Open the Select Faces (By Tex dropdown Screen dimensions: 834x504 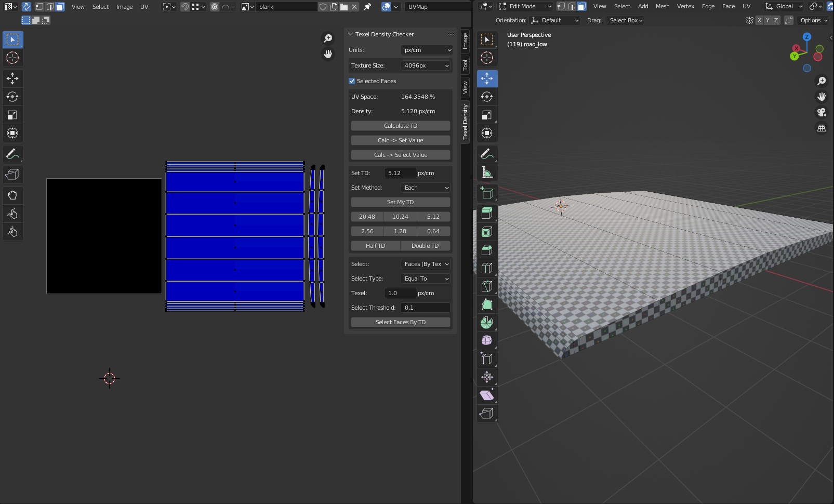pos(425,264)
